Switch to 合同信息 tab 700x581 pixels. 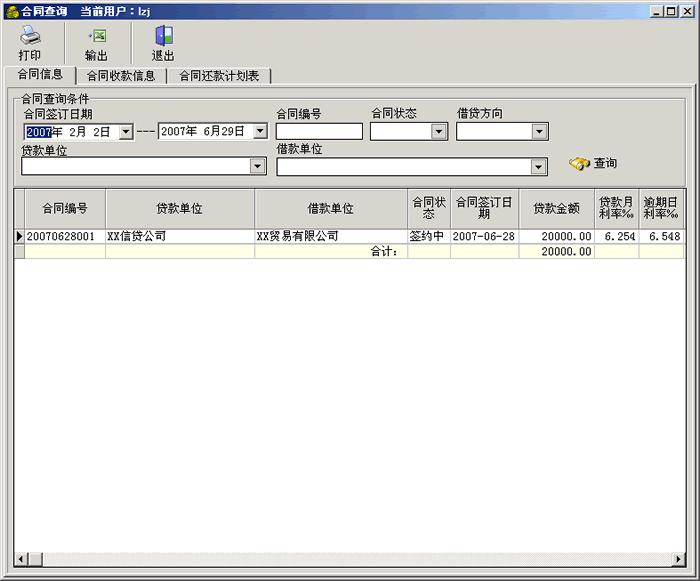coord(40,75)
